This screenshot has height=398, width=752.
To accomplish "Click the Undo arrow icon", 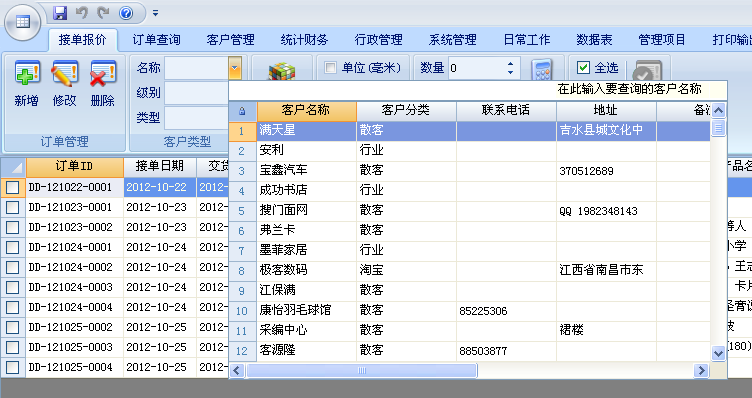I will (x=82, y=13).
